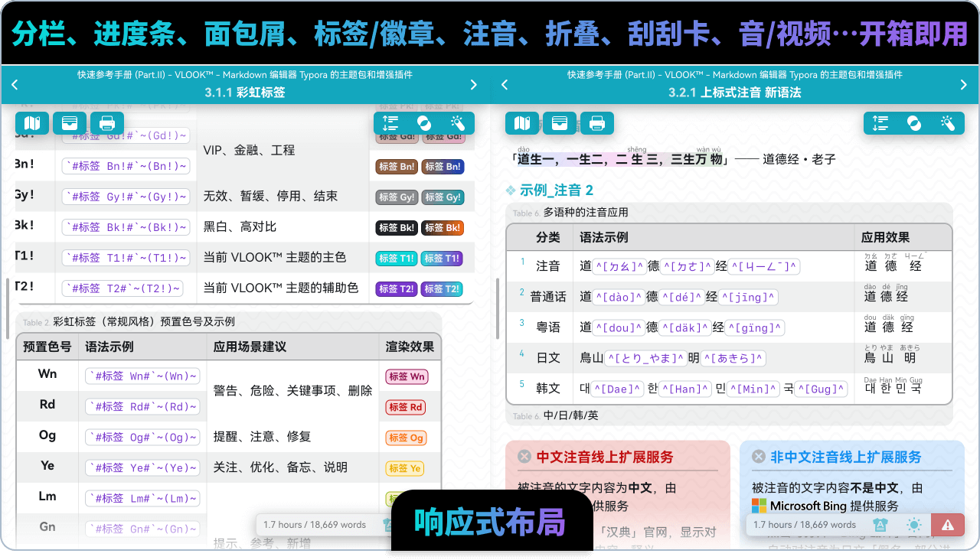Click cyan 标签 T1! badge

pos(397,259)
